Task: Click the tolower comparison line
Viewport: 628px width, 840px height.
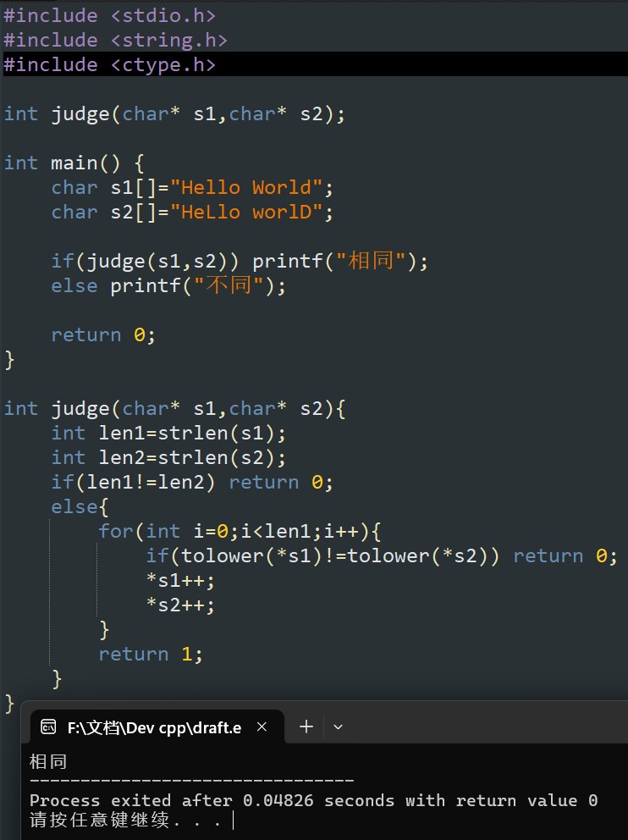Action: pyautogui.click(x=381, y=556)
